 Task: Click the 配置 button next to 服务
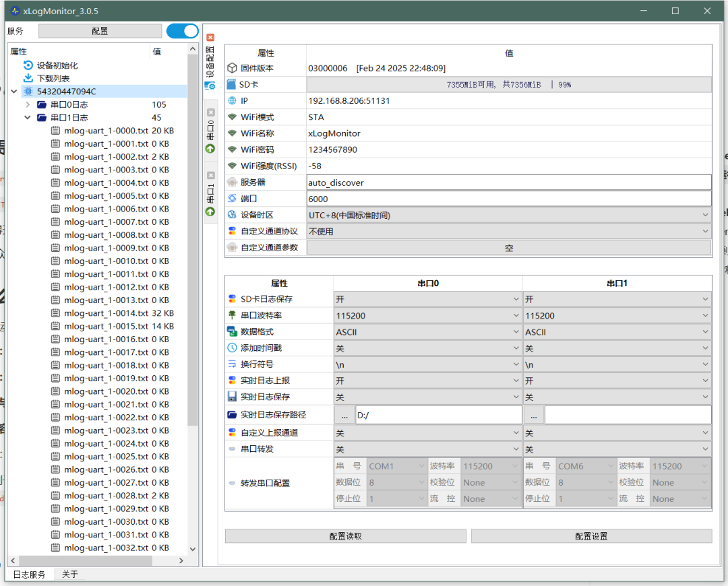click(x=100, y=31)
